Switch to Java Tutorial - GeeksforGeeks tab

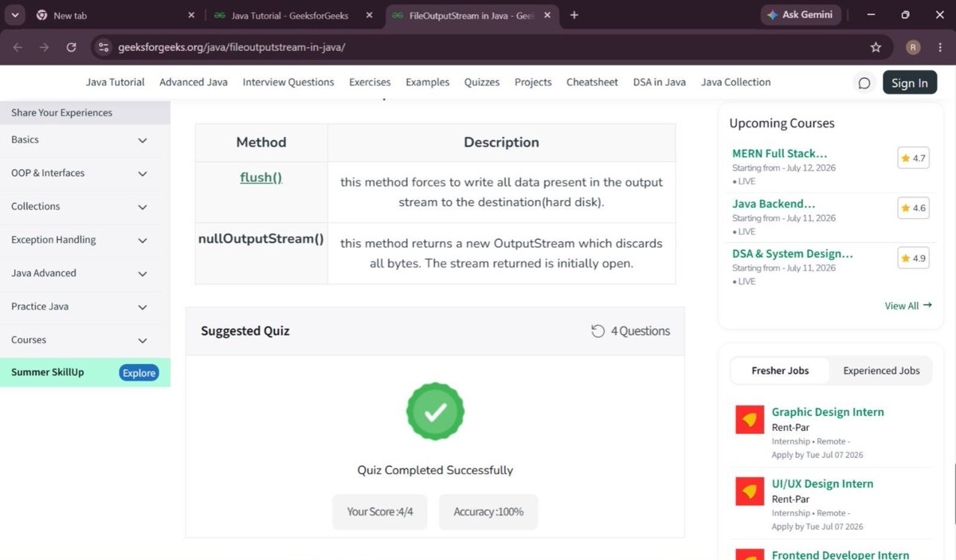tap(293, 15)
